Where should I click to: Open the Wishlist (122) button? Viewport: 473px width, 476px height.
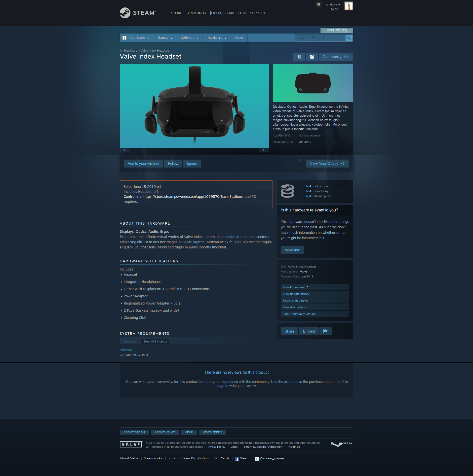337,30
